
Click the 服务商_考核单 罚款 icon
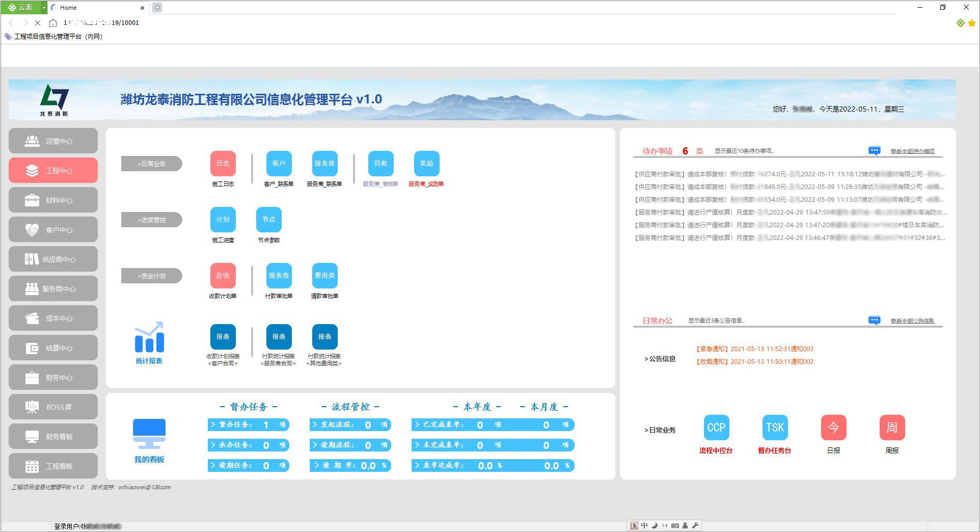tap(380, 164)
